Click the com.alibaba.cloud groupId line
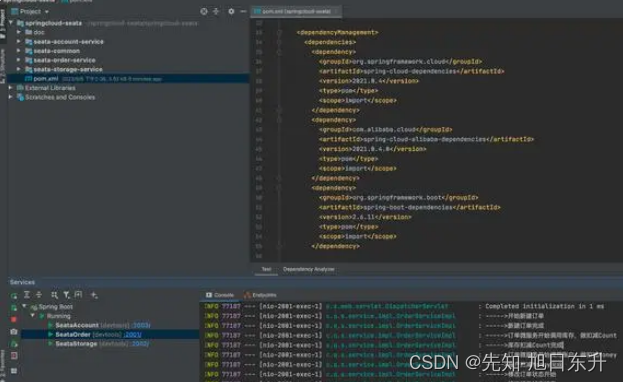 [x=385, y=130]
